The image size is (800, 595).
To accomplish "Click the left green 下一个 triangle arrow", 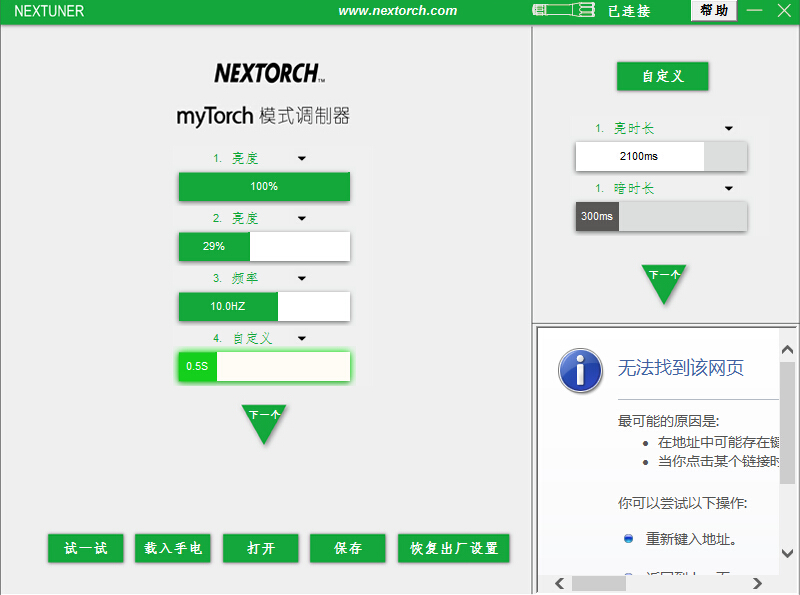I will click(264, 421).
